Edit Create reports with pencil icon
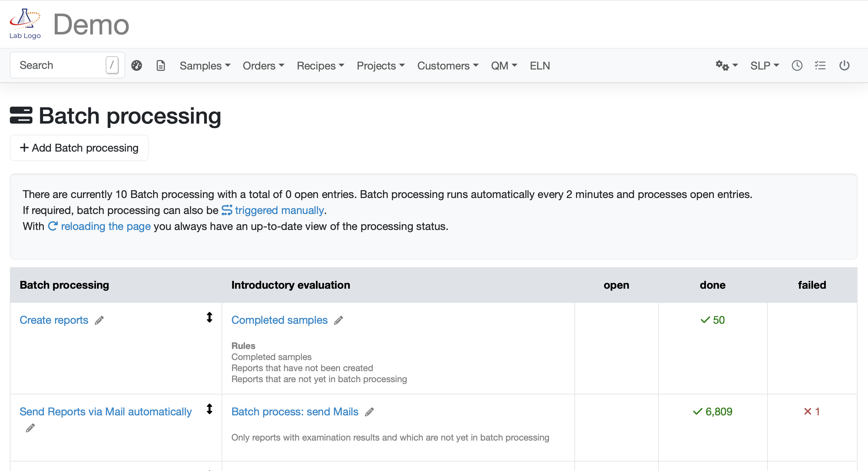 click(99, 320)
